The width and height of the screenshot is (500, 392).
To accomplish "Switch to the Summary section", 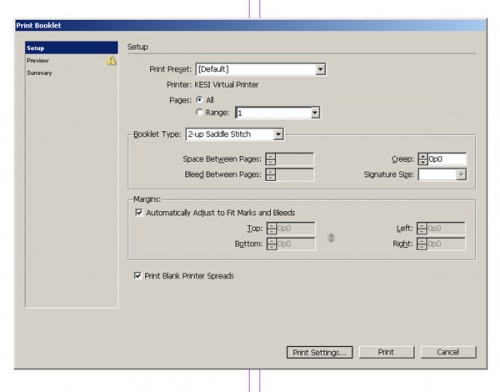I will click(71, 73).
